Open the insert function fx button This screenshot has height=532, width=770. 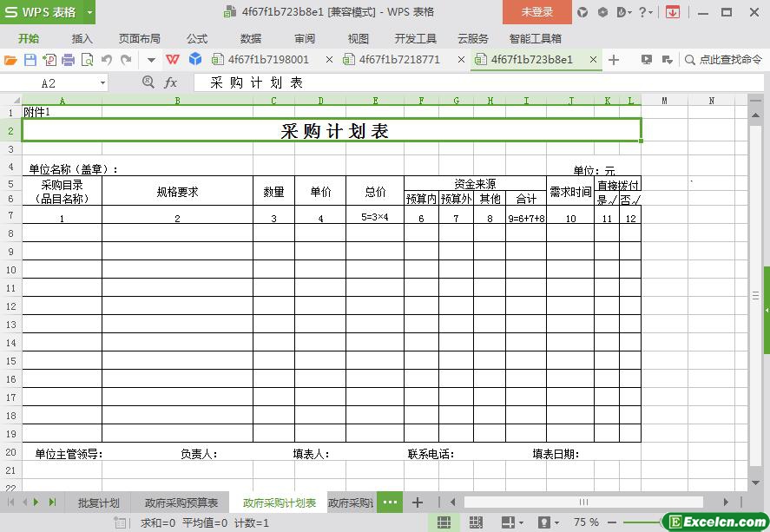pos(170,82)
